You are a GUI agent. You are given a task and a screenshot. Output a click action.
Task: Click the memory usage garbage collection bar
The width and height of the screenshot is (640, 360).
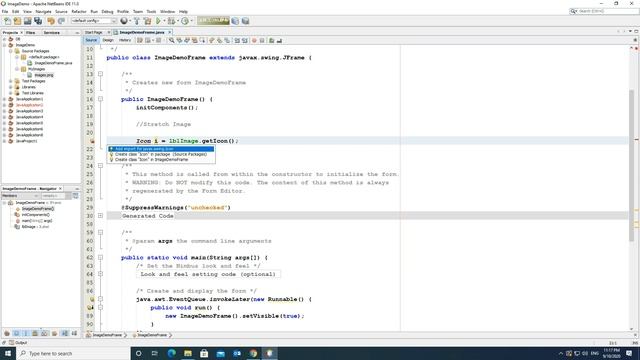pyautogui.click(x=213, y=21)
